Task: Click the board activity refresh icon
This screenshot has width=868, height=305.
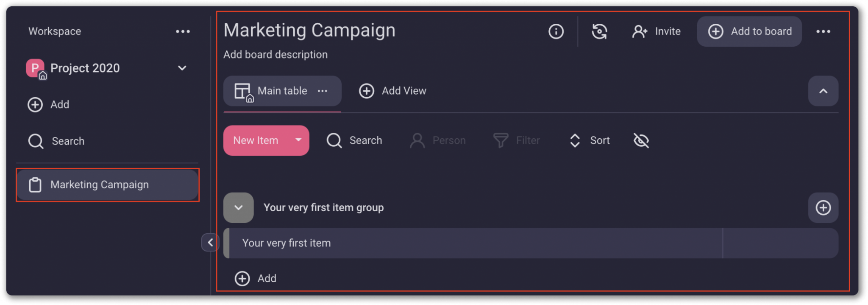Action: [x=599, y=31]
